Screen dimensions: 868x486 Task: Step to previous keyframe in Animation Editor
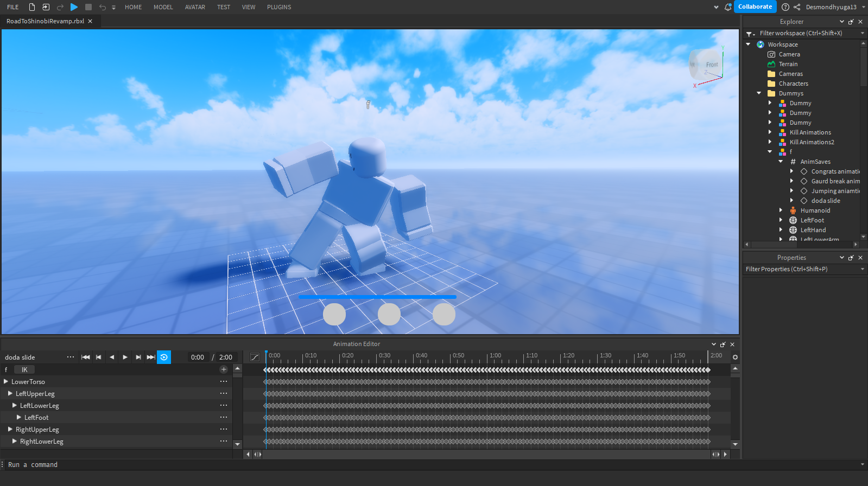98,357
